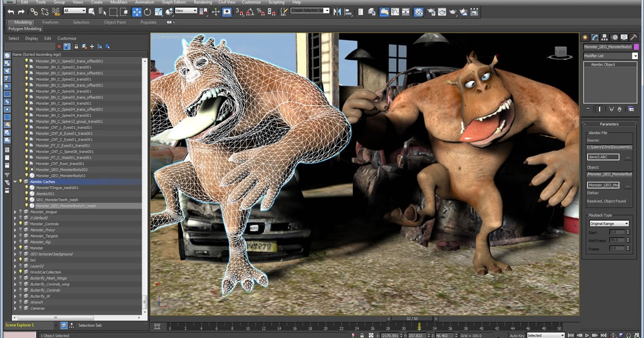Open Scene Explorer Display menu
Image resolution: width=644 pixels, height=338 pixels.
click(x=31, y=38)
